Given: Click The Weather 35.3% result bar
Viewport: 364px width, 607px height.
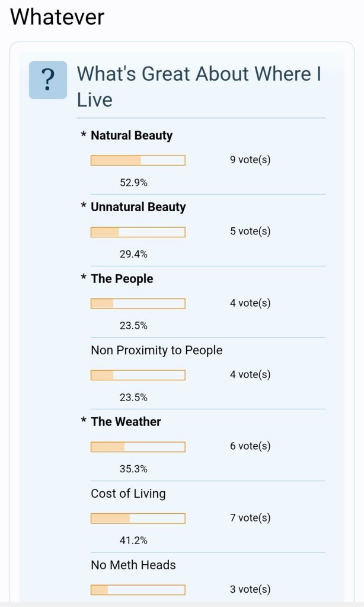Looking at the screenshot, I should [x=138, y=447].
